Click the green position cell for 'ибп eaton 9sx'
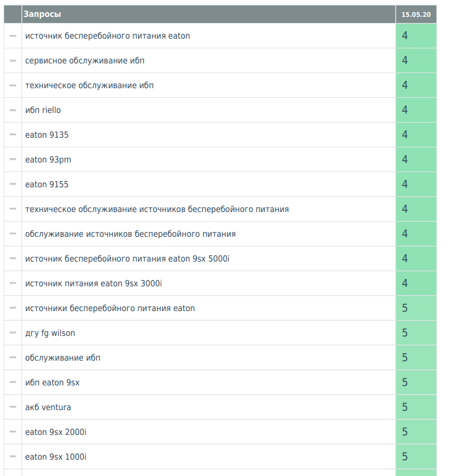The height and width of the screenshot is (476, 458). (416, 382)
